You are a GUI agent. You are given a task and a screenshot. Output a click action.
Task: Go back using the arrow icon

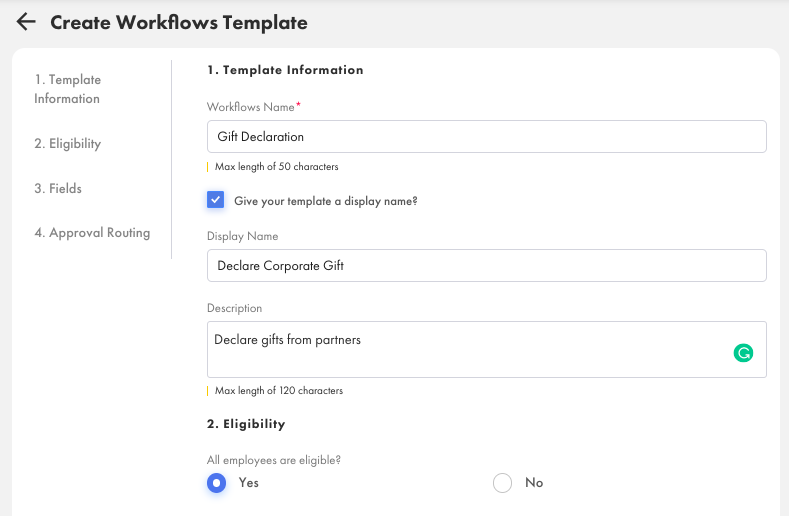[x=26, y=22]
